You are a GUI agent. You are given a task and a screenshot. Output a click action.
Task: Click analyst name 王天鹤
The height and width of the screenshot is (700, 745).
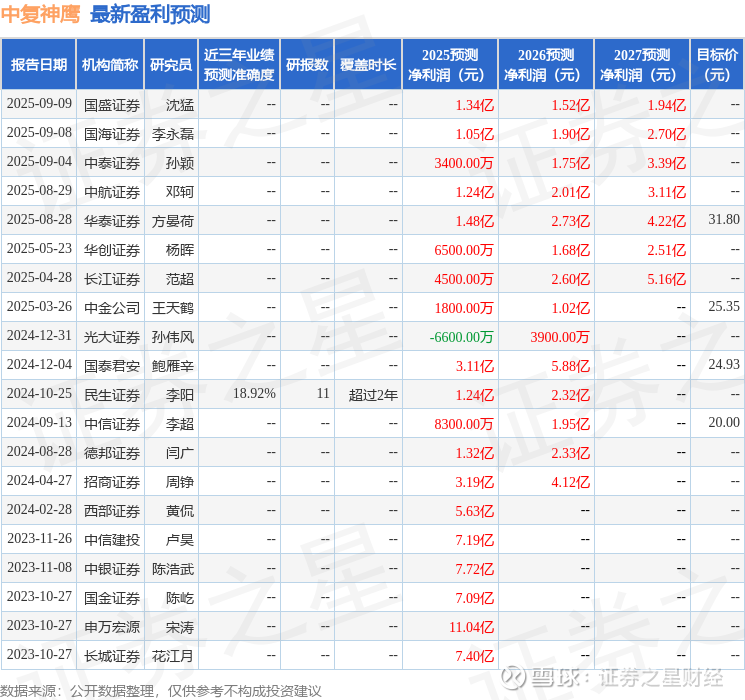coord(173,308)
